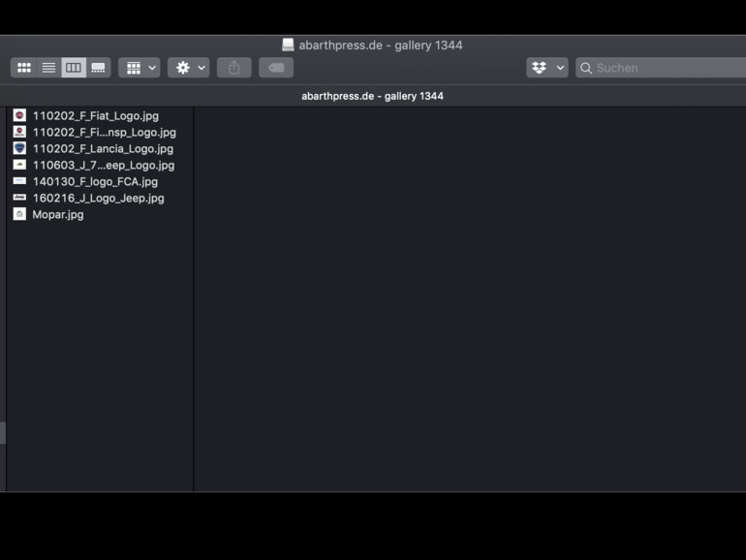Click the Lancia logo thumbnail icon
746x560 pixels.
click(19, 148)
